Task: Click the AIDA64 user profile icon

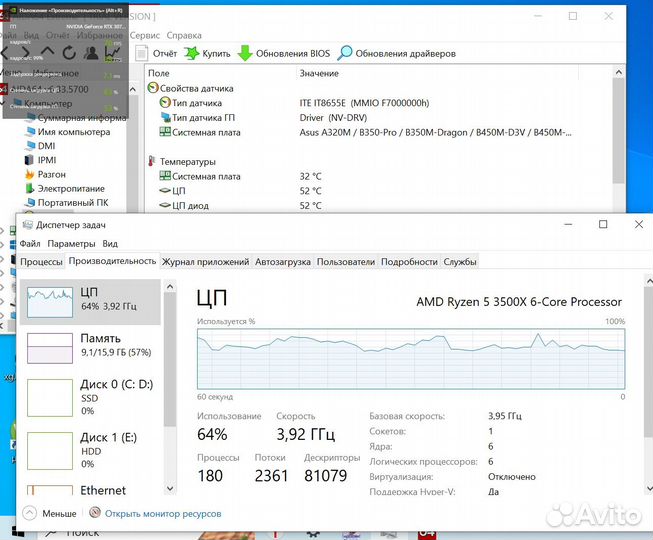Action: pyautogui.click(x=91, y=53)
